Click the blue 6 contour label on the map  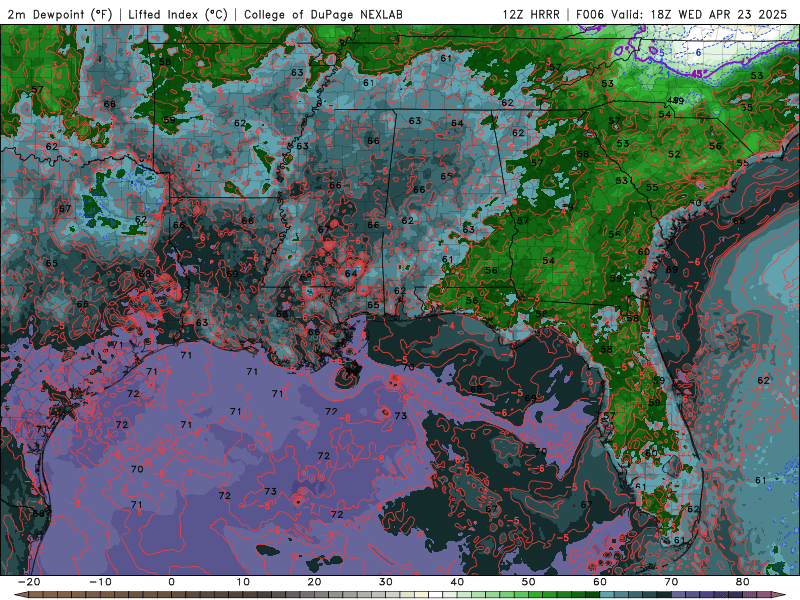698,53
